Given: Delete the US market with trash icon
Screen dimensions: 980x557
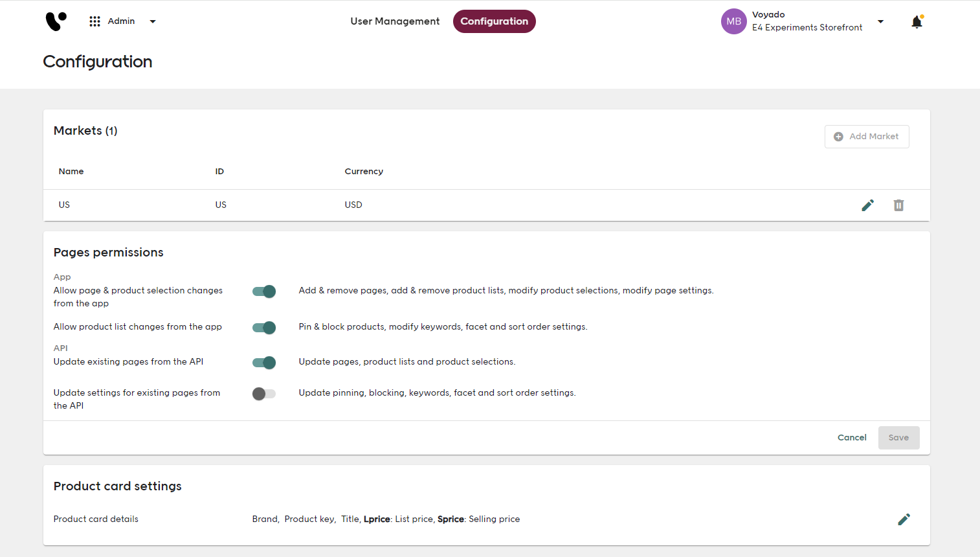Looking at the screenshot, I should (x=898, y=205).
